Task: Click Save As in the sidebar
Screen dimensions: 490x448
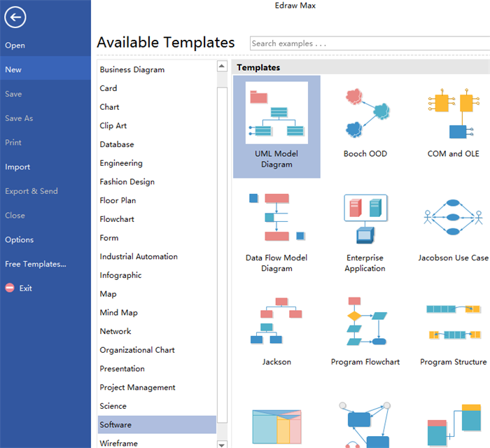Action: 19,118
